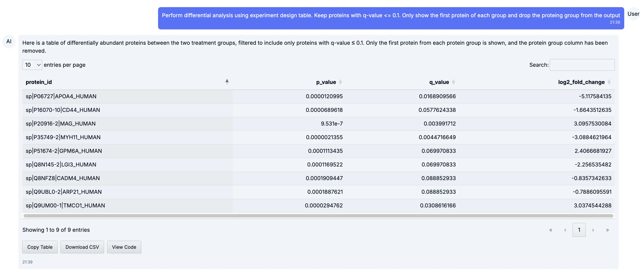This screenshot has height=275, width=644.
Task: Click 'Showing 1 to 9 of 9 entries' text
Action: tap(56, 230)
